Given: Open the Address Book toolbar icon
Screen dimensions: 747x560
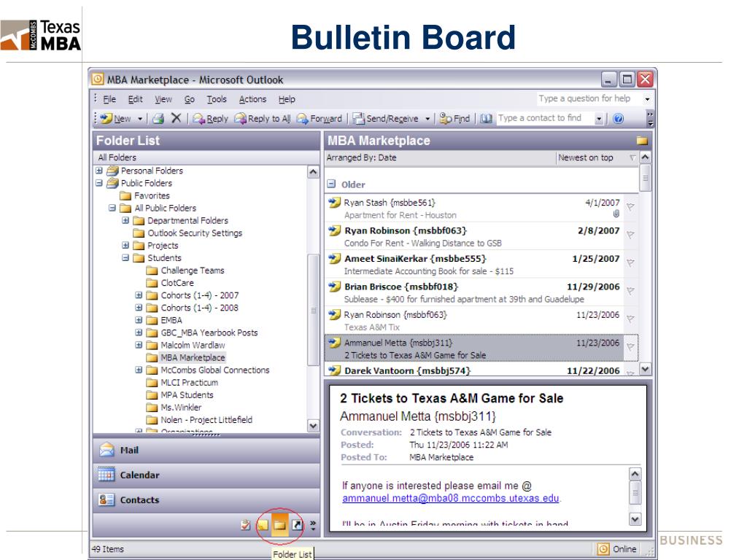Looking at the screenshot, I should click(485, 119).
